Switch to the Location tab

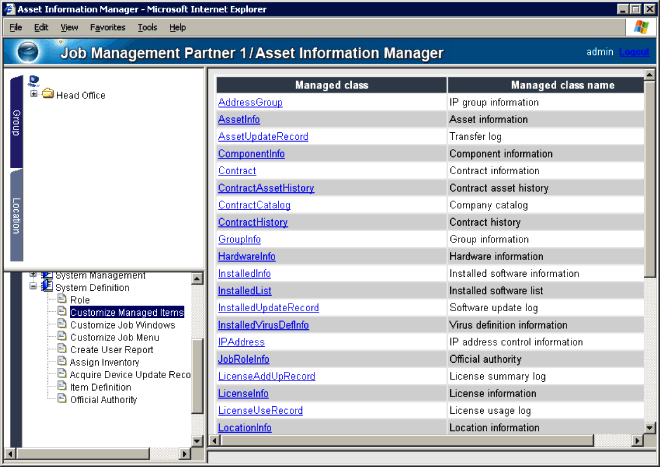click(x=16, y=216)
